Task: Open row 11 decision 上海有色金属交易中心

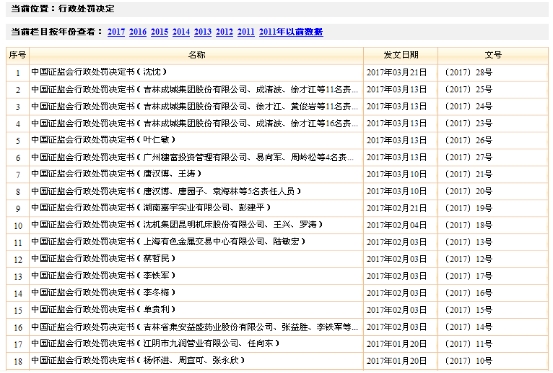Action: pos(168,242)
